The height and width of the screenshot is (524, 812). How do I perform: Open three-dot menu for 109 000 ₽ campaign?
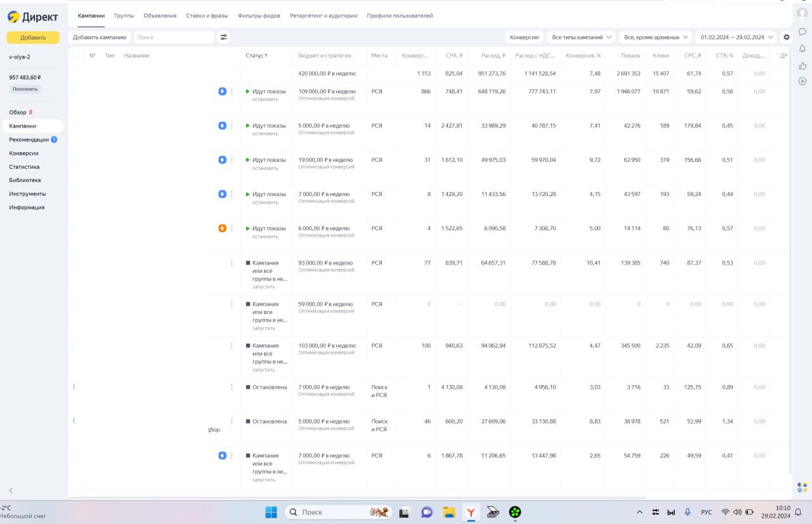pos(232,91)
